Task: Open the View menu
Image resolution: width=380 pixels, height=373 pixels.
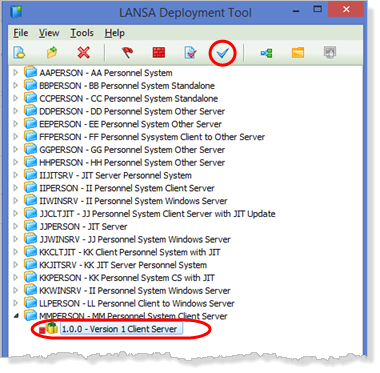Action: coord(49,33)
